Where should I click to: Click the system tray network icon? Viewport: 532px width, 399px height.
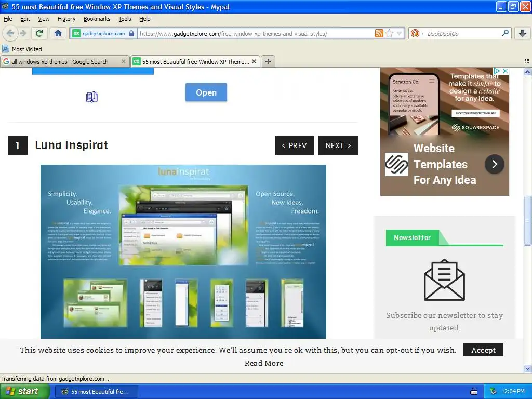[x=494, y=392]
